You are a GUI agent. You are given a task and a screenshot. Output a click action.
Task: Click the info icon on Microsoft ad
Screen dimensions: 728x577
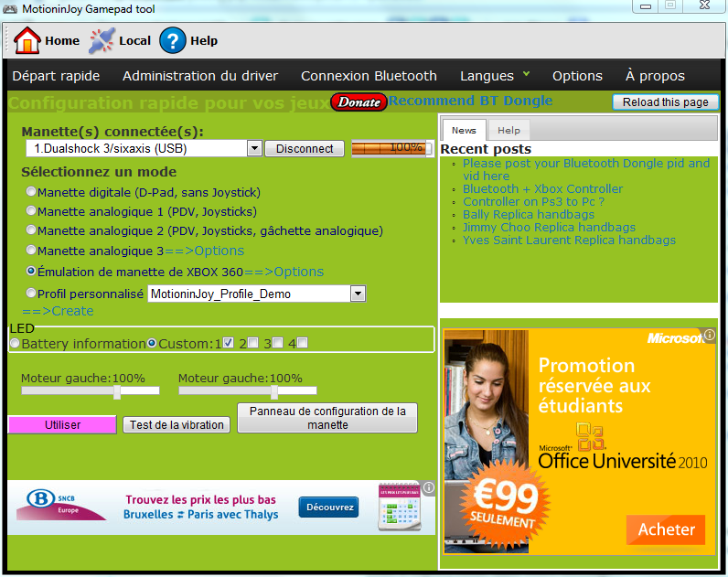point(710,335)
